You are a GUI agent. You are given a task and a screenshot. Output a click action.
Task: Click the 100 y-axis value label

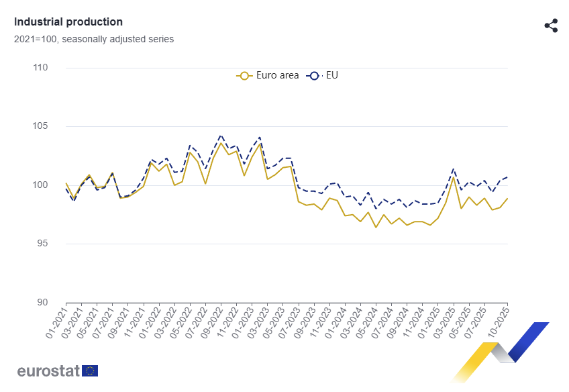[40, 185]
